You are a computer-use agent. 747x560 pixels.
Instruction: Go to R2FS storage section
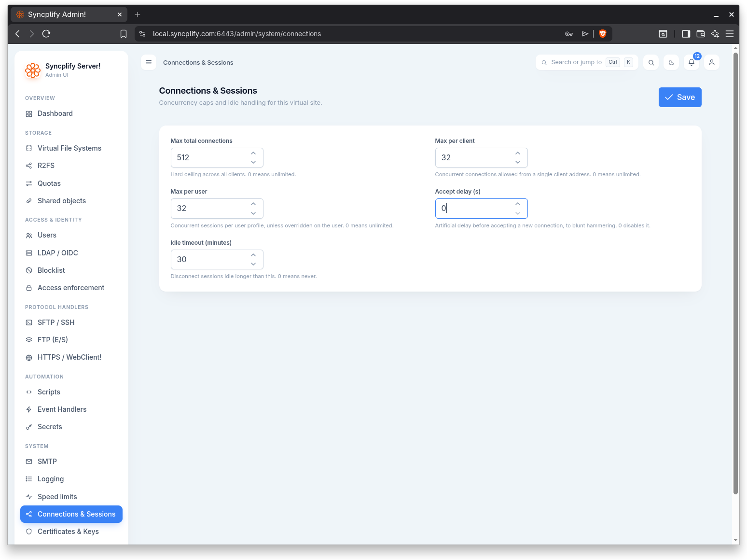(x=71, y=166)
